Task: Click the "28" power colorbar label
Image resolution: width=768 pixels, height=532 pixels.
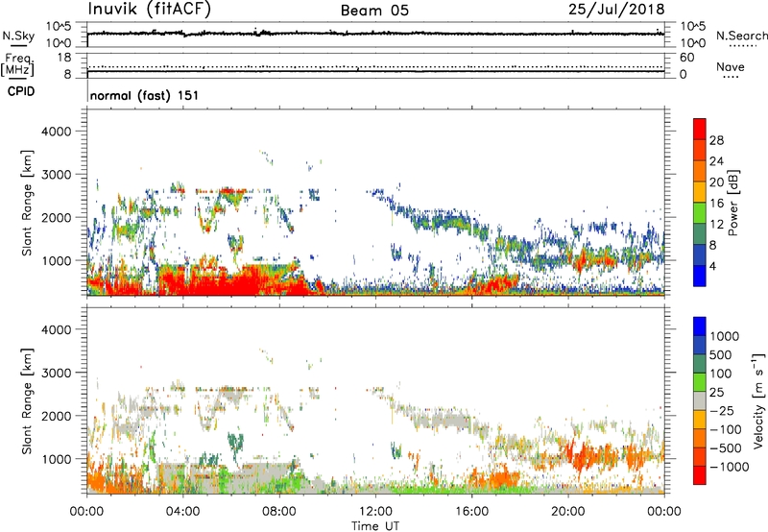Action: pyautogui.click(x=716, y=140)
